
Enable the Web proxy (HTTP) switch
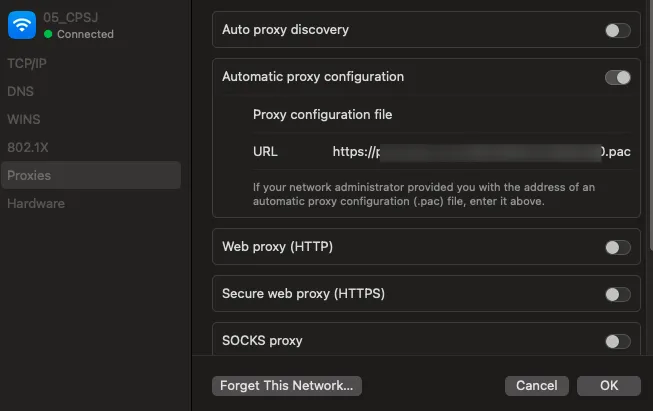tap(618, 247)
